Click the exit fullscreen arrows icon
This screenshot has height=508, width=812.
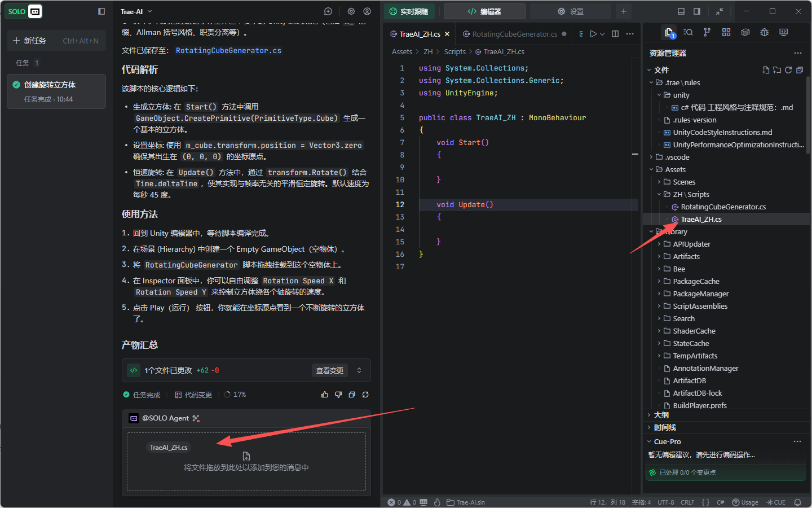click(x=720, y=11)
